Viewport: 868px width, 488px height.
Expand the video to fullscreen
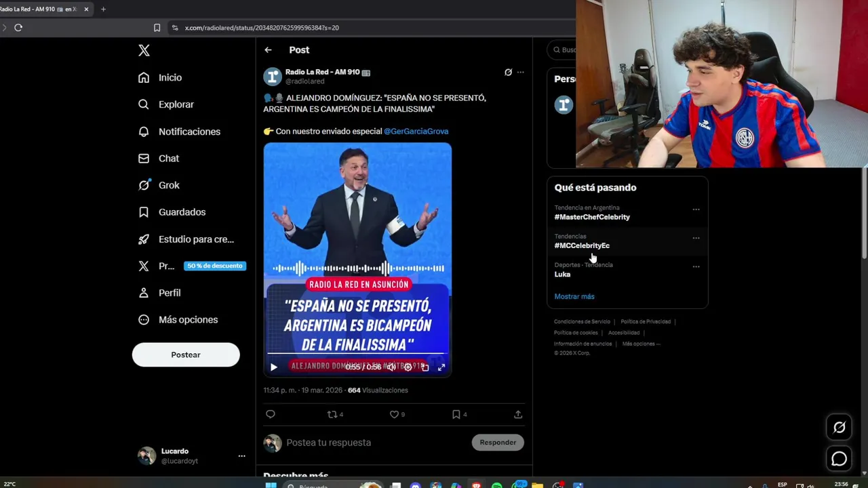(x=441, y=367)
